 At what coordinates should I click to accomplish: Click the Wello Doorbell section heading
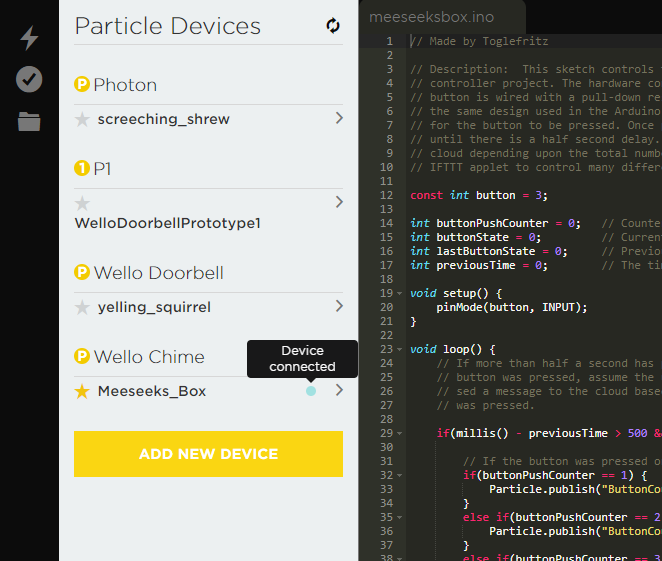pyautogui.click(x=158, y=273)
